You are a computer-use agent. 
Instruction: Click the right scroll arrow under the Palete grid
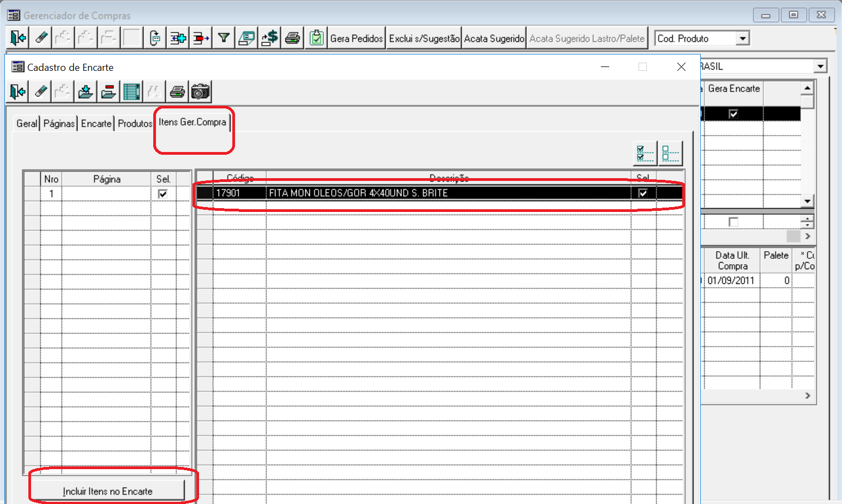point(808,396)
